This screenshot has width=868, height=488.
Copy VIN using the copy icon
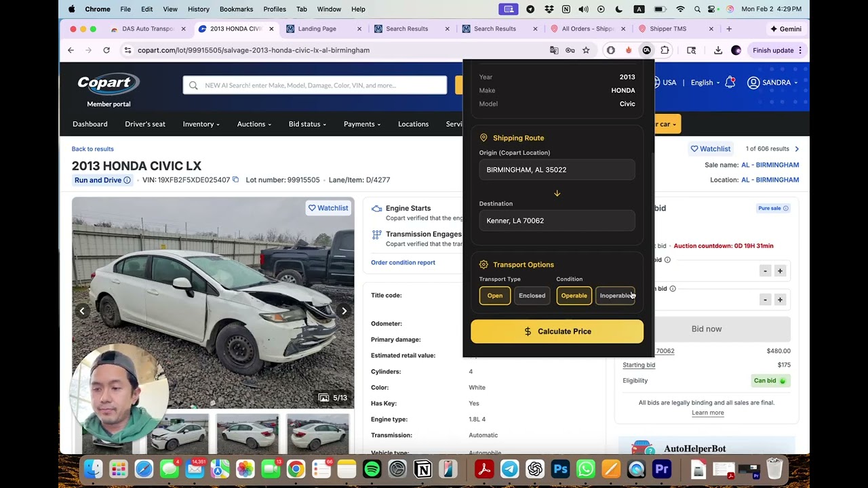(x=235, y=180)
